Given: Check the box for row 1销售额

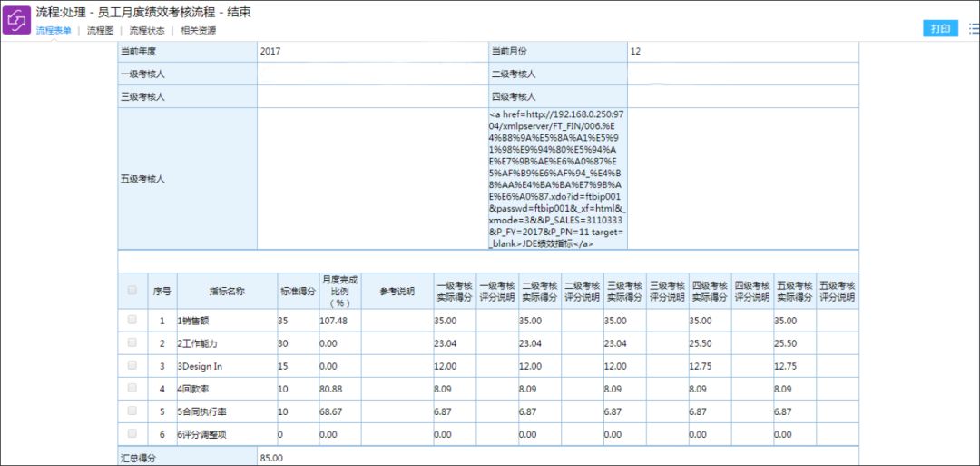Looking at the screenshot, I should pos(132,320).
